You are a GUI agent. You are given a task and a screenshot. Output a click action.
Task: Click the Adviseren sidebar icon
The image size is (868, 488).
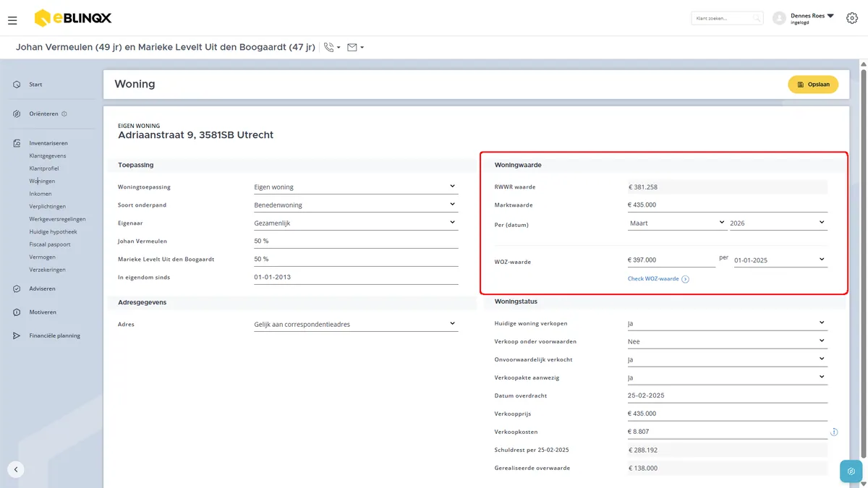(17, 288)
